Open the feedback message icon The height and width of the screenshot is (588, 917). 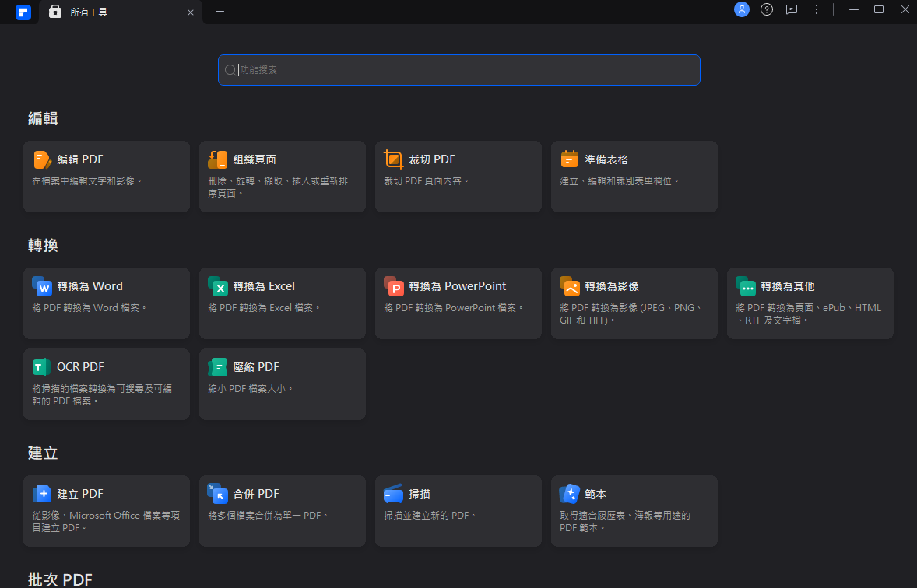point(792,9)
